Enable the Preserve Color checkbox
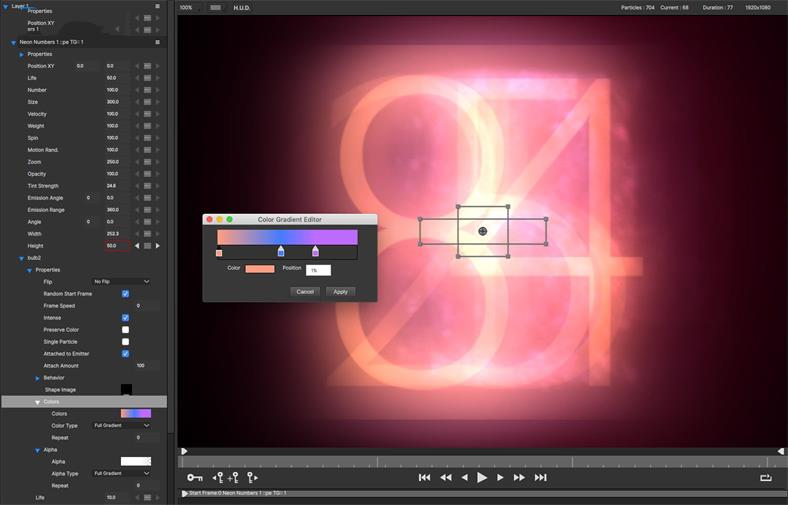The height and width of the screenshot is (505, 788). tap(126, 330)
